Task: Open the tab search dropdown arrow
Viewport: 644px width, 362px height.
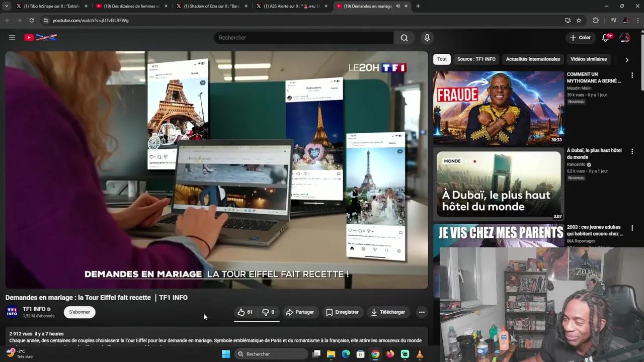Action: click(7, 6)
